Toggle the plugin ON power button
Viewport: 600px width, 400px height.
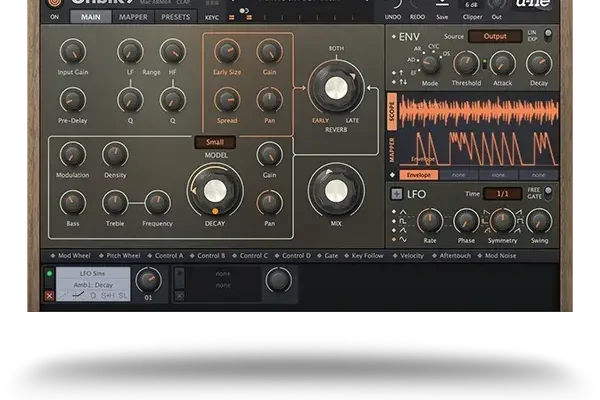coord(54,5)
